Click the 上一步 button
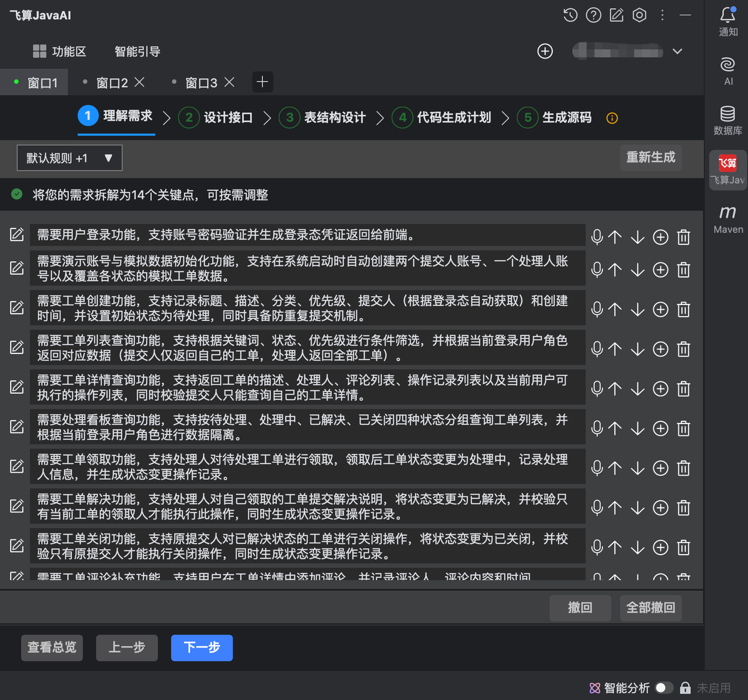This screenshot has height=700, width=748. pyautogui.click(x=127, y=648)
